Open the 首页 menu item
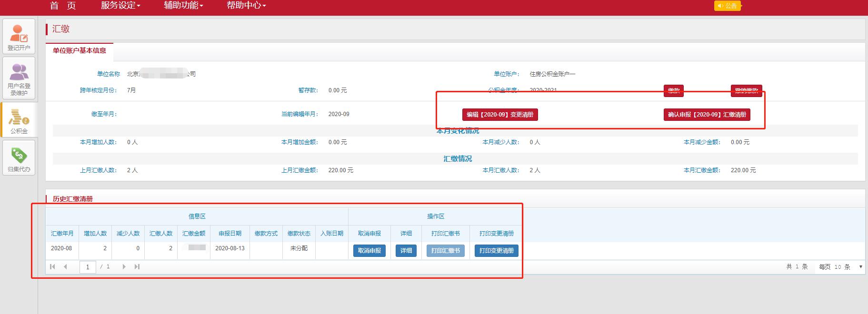Image resolution: width=868 pixels, height=314 pixels. (63, 6)
